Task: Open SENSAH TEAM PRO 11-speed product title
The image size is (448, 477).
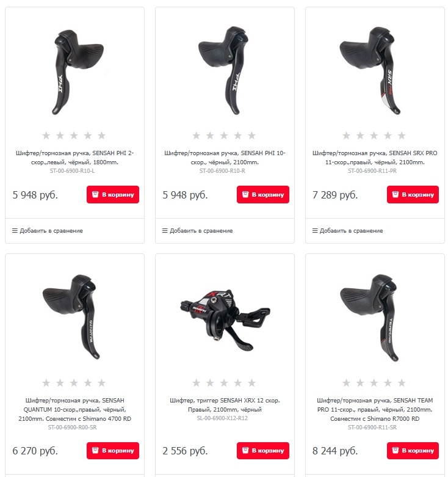Action: point(375,409)
